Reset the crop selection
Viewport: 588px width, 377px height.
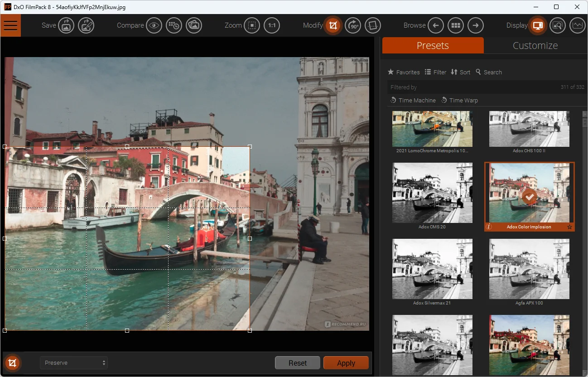pyautogui.click(x=298, y=363)
